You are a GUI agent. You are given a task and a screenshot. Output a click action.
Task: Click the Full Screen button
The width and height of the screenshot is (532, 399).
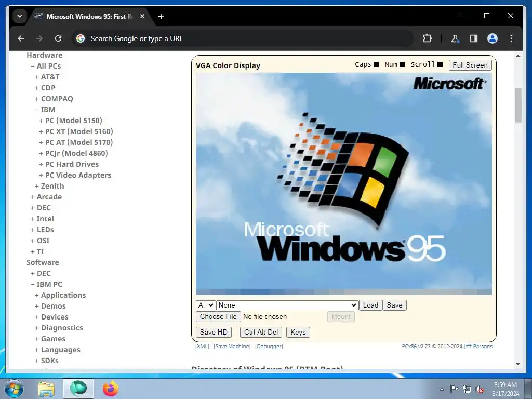(x=470, y=65)
